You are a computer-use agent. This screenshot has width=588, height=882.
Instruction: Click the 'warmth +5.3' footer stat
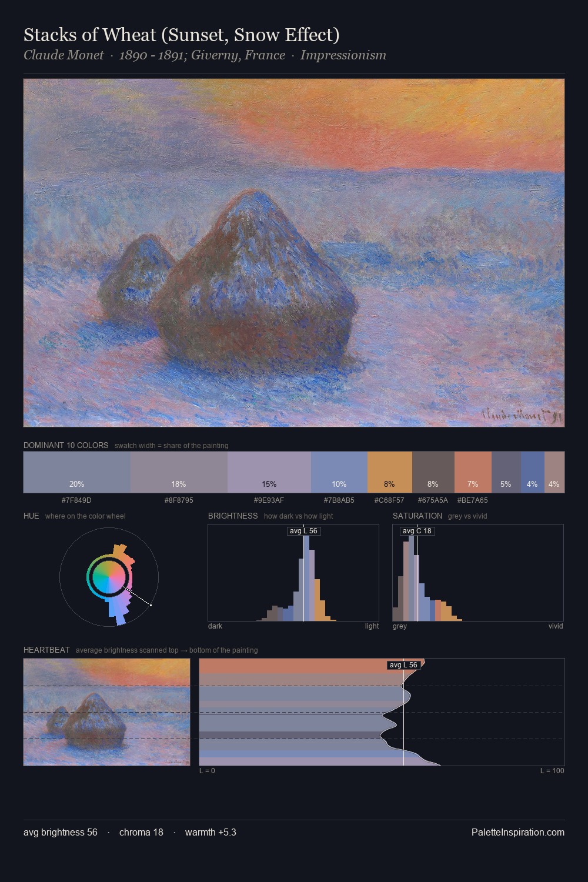click(x=211, y=832)
